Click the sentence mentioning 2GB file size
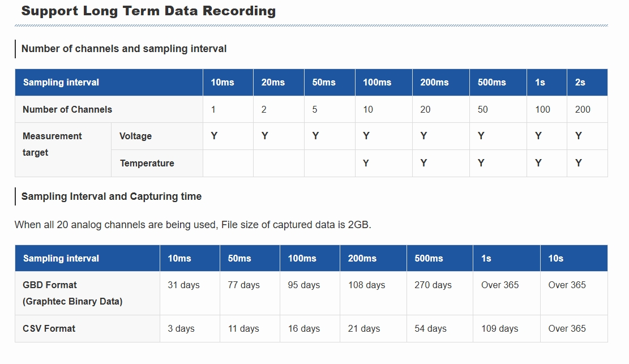The height and width of the screenshot is (364, 629). (192, 225)
